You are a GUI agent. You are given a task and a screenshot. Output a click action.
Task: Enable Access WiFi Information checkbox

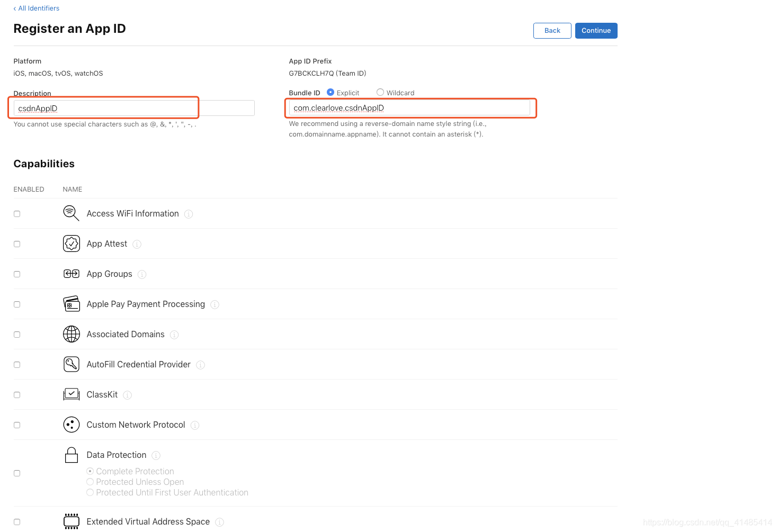coord(17,214)
